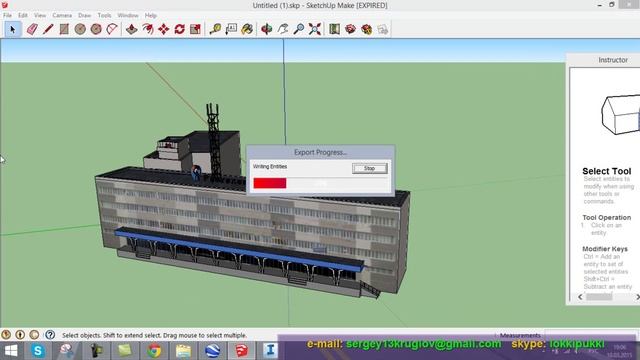Open the blue letter I taskbar app

(270, 351)
